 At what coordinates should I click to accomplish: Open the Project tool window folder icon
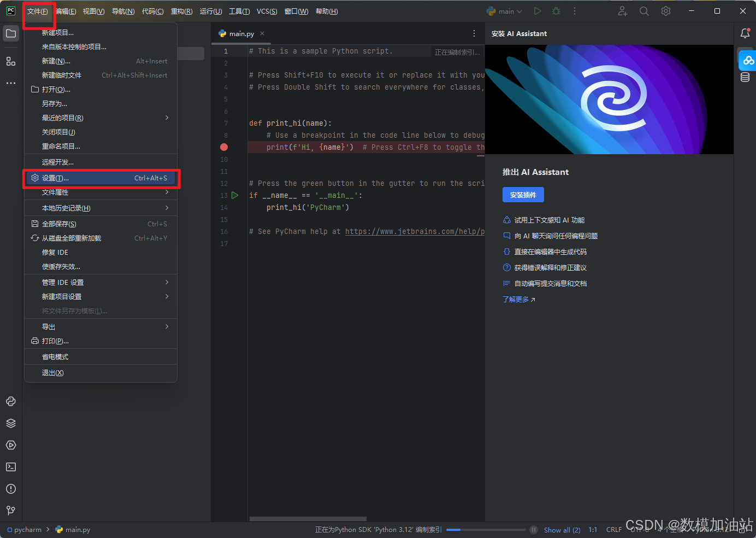[11, 33]
